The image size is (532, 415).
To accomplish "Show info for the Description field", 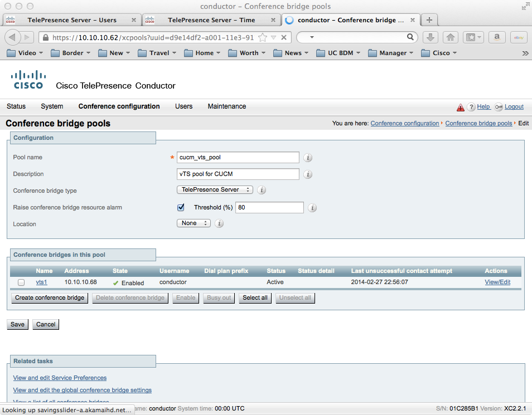I will pos(308,174).
